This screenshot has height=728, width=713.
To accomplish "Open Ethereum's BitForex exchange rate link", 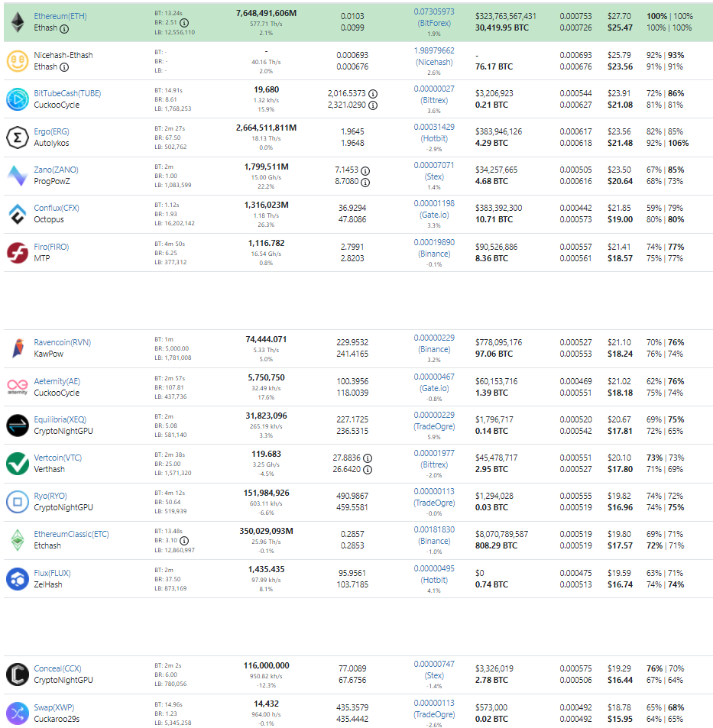I will coord(434,18).
